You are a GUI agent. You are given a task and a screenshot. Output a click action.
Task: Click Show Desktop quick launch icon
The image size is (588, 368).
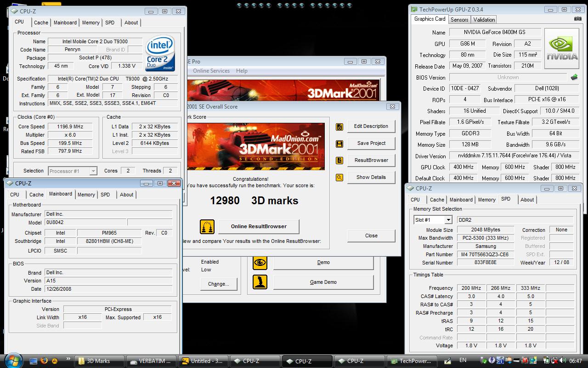pos(34,361)
